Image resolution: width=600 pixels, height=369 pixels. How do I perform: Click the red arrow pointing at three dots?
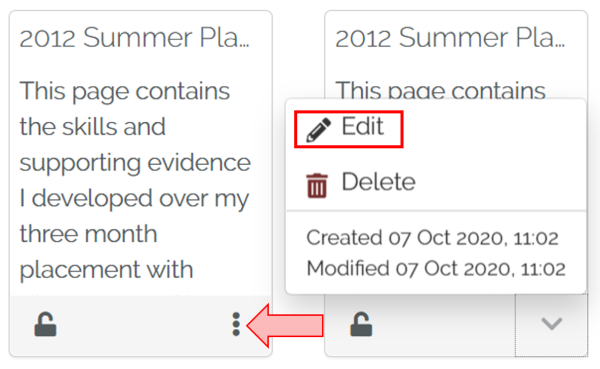(285, 325)
